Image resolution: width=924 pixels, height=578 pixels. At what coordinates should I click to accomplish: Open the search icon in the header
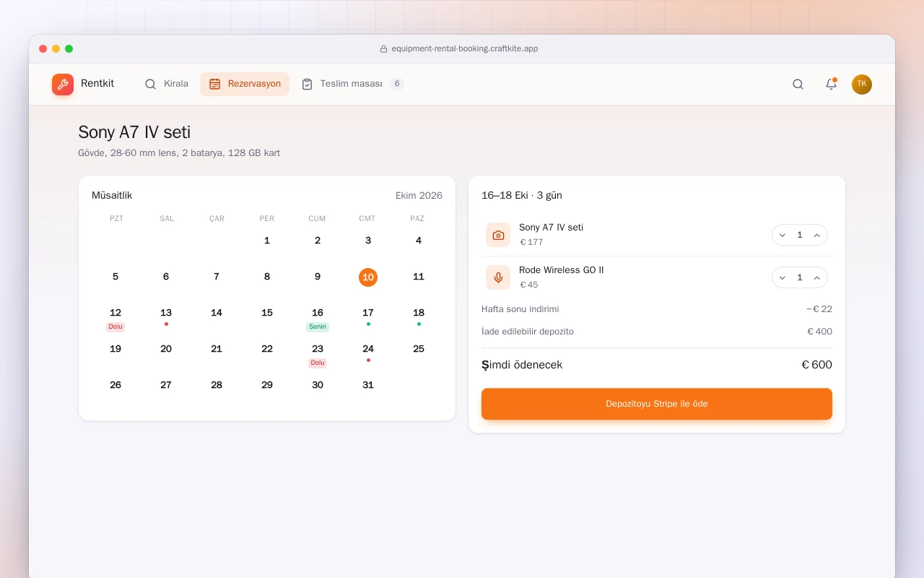(798, 85)
